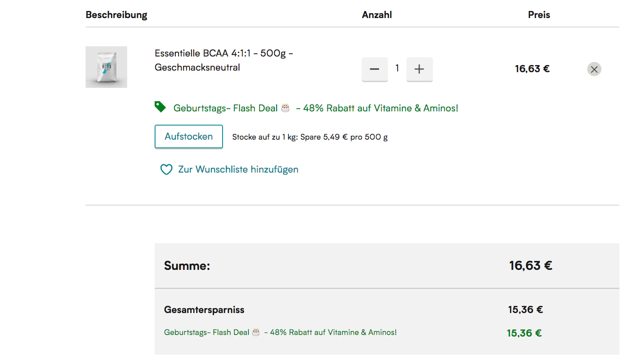632x364 pixels.
Task: Click the Preis column header
Action: coord(539,15)
